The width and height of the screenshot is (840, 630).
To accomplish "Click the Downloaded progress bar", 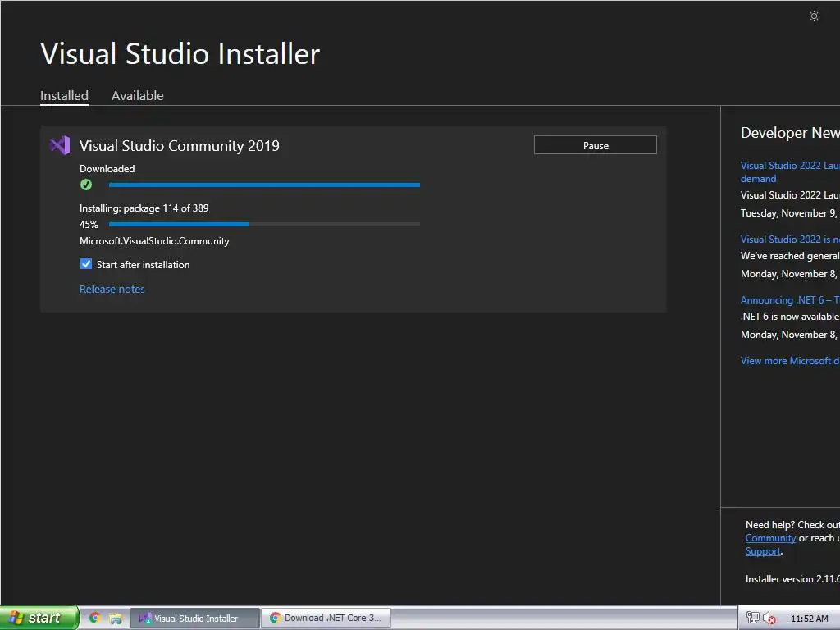I will point(264,185).
